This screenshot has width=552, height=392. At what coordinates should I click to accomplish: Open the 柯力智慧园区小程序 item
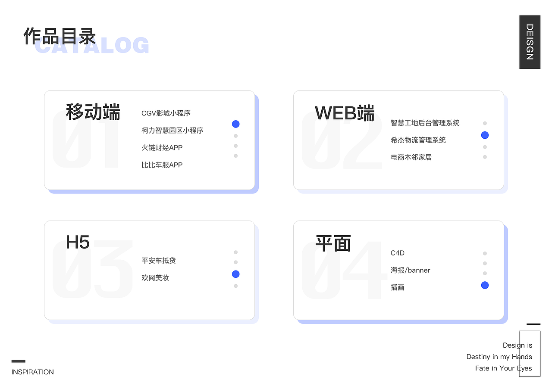pos(172,130)
